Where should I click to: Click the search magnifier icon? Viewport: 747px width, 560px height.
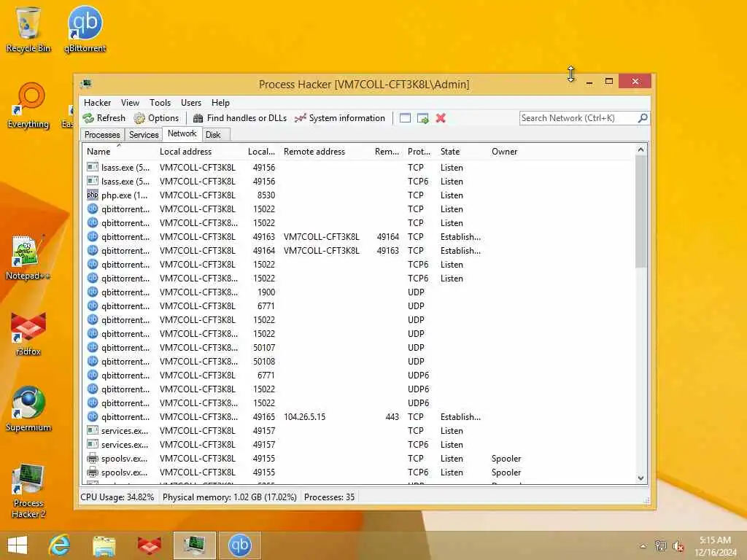pyautogui.click(x=642, y=117)
